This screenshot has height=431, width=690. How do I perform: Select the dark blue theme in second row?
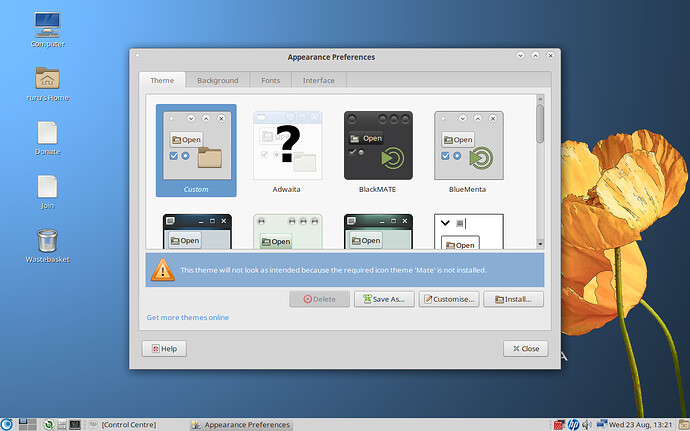point(197,231)
